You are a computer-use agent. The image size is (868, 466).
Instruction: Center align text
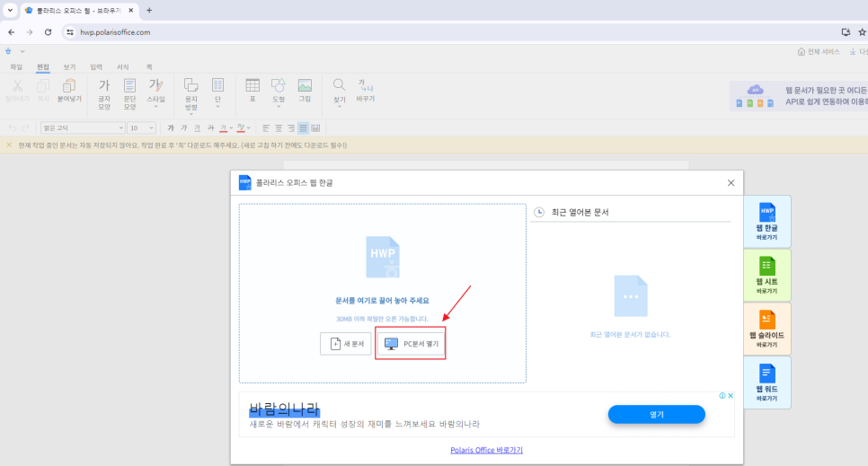pos(279,127)
